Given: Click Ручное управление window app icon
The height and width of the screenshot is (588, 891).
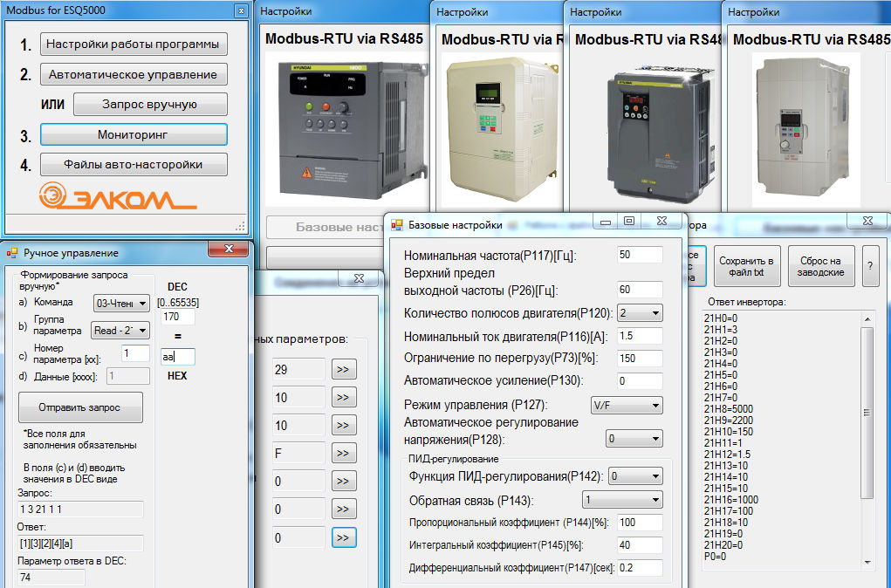Looking at the screenshot, I should pyautogui.click(x=12, y=253).
